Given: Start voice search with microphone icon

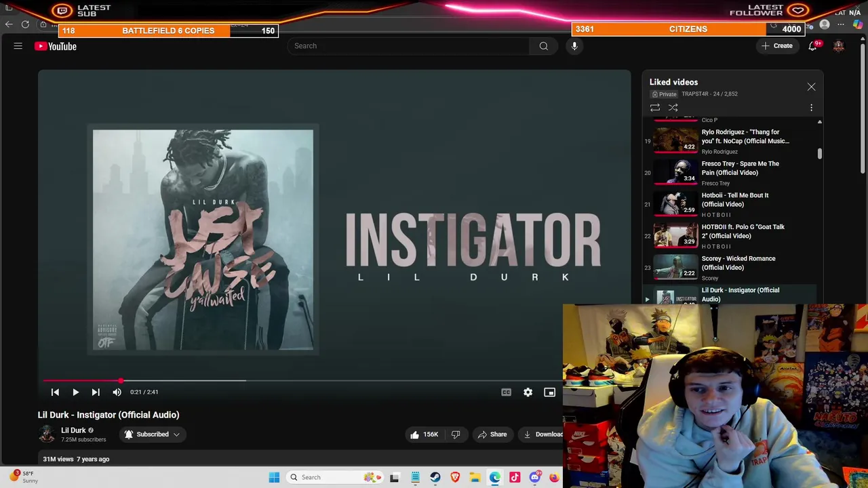Looking at the screenshot, I should (x=574, y=46).
